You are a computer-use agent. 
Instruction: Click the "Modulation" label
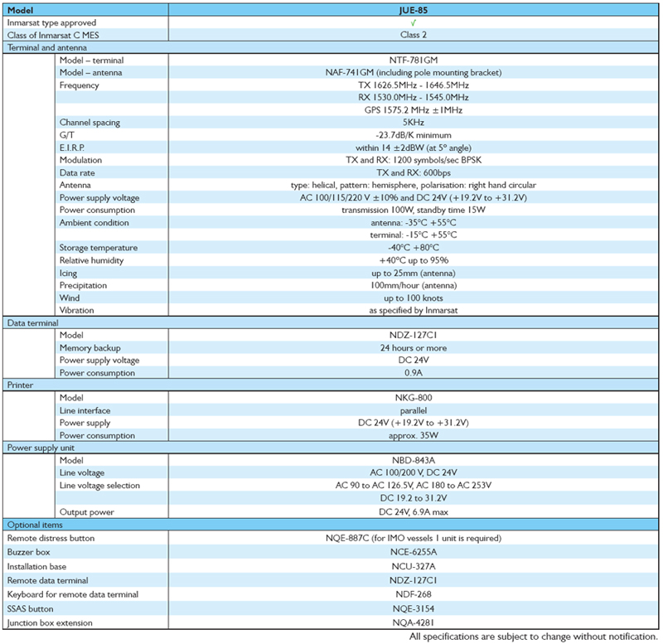pos(80,160)
